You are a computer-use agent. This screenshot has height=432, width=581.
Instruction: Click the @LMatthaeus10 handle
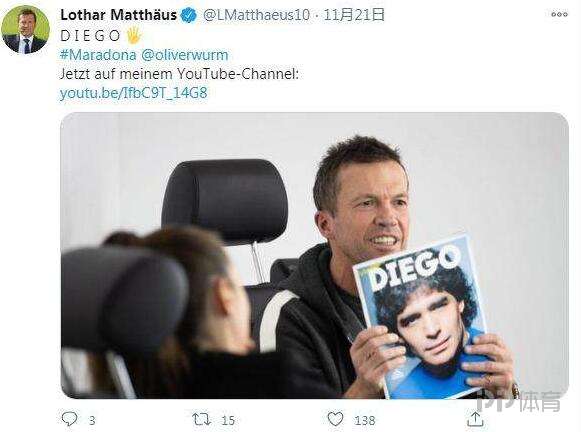[256, 15]
